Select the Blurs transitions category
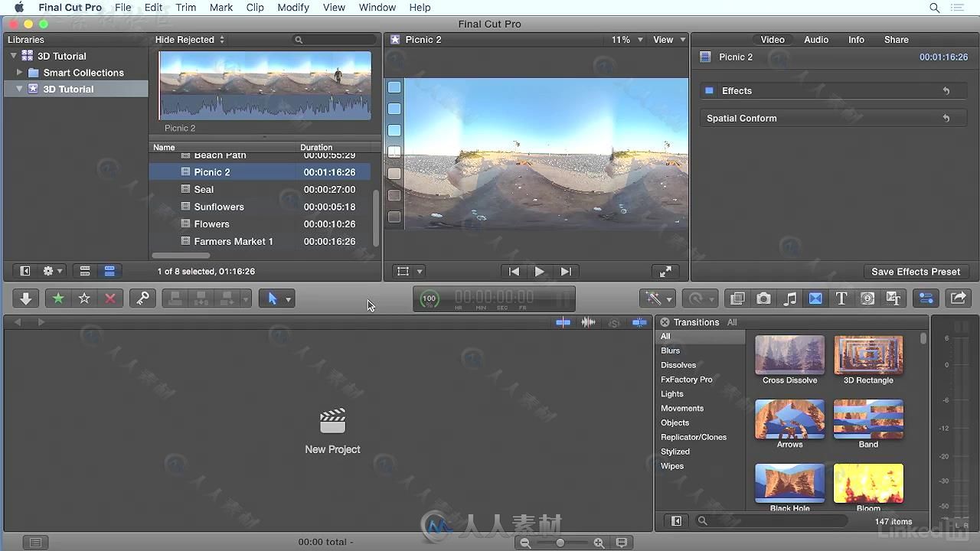This screenshot has height=551, width=980. tap(670, 350)
